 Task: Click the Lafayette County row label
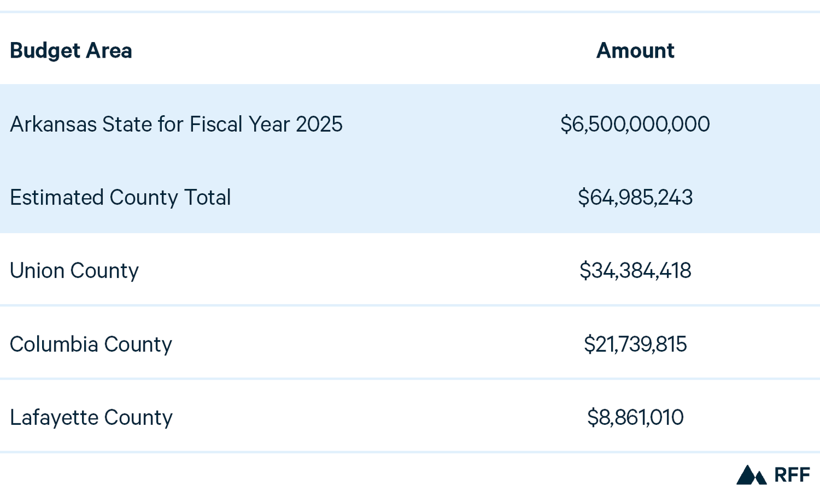[x=91, y=418]
